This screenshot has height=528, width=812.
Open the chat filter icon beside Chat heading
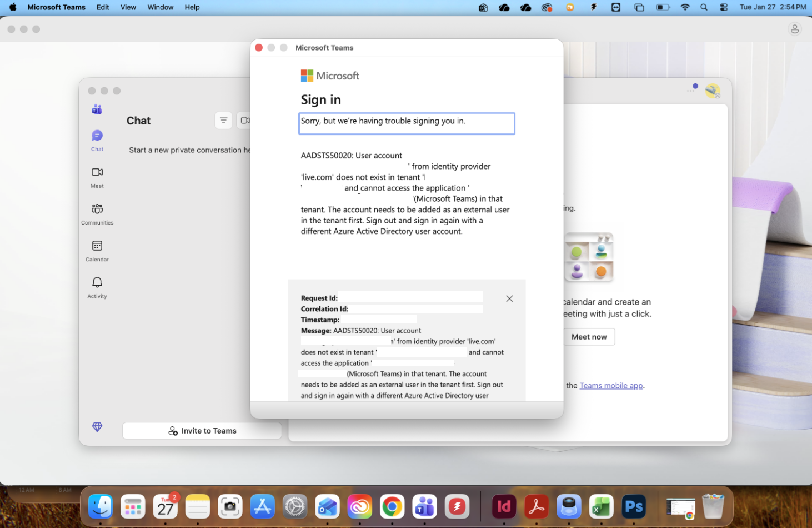click(223, 120)
